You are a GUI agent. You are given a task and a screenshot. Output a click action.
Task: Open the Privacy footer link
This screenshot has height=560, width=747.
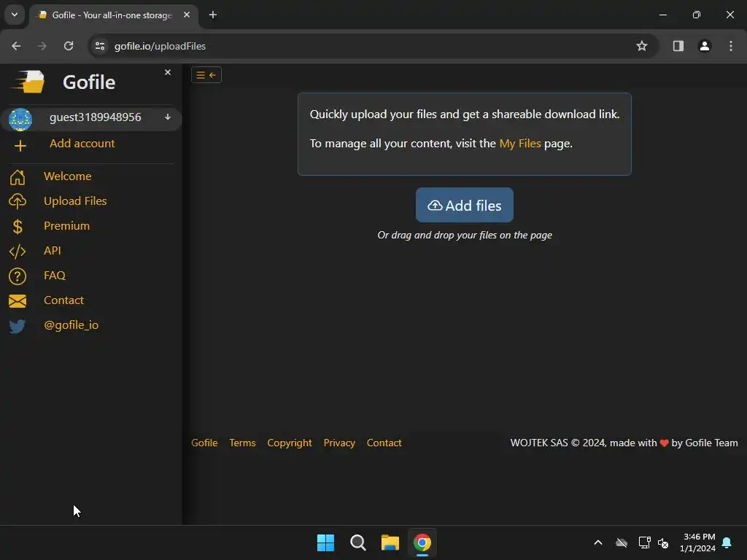[x=339, y=443]
